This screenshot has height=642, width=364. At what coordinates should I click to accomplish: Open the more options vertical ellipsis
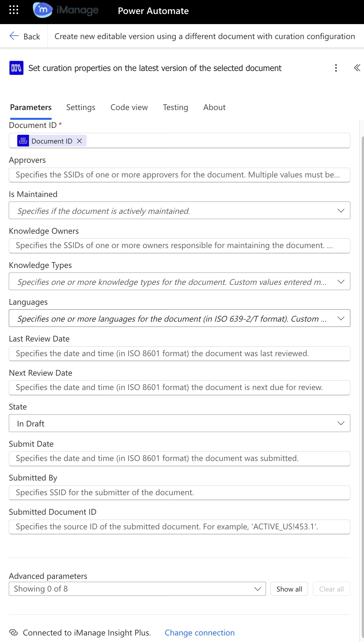336,68
